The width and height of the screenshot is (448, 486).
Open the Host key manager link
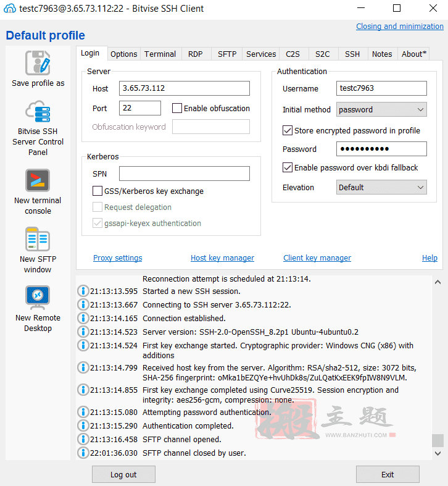click(222, 258)
